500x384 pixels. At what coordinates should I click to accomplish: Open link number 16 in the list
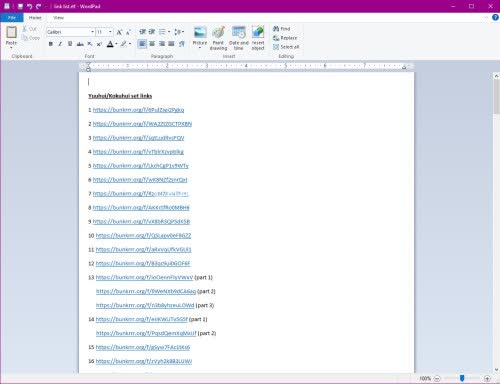(x=144, y=361)
